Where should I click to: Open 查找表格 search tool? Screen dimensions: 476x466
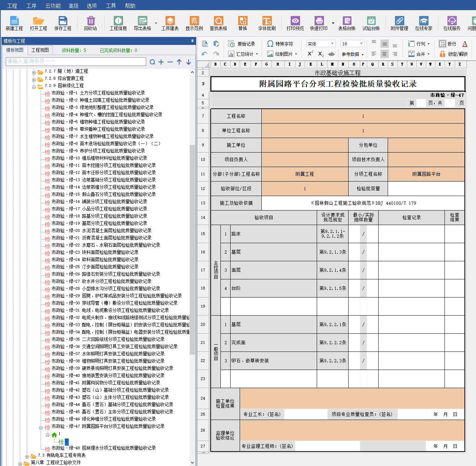click(x=218, y=23)
